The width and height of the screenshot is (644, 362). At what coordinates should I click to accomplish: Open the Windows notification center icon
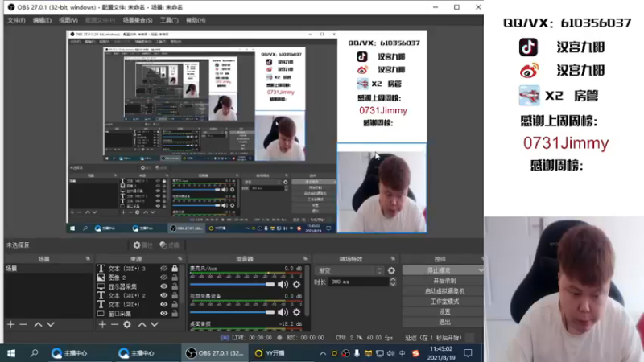pyautogui.click(x=468, y=353)
